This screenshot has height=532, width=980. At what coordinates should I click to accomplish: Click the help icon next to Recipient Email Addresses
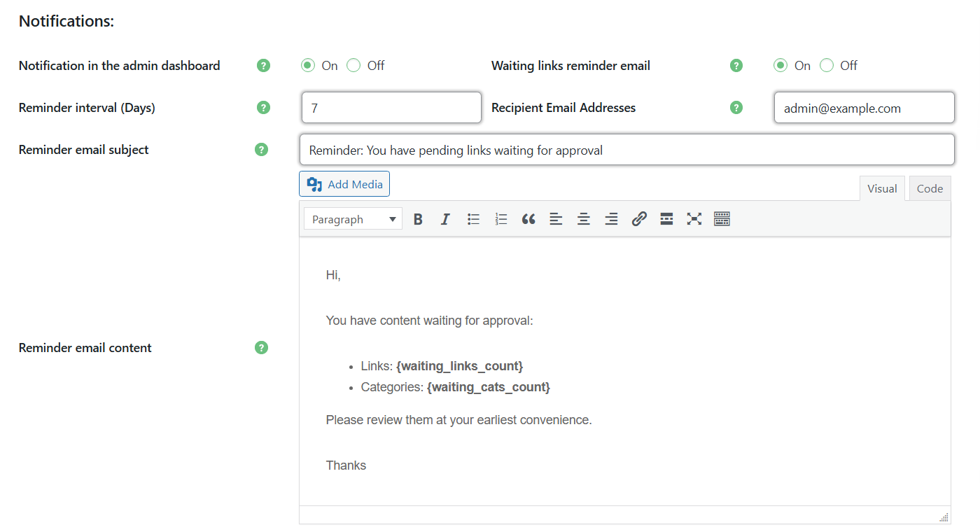pyautogui.click(x=736, y=107)
